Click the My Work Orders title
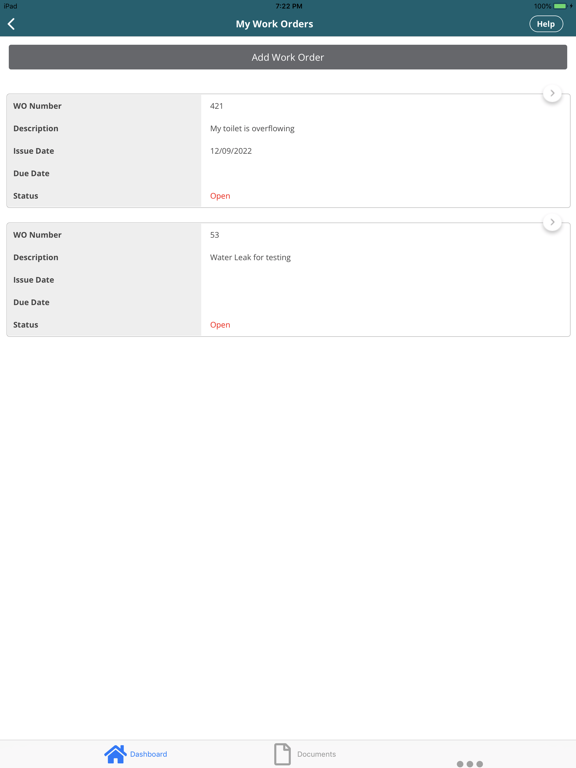 [x=274, y=24]
